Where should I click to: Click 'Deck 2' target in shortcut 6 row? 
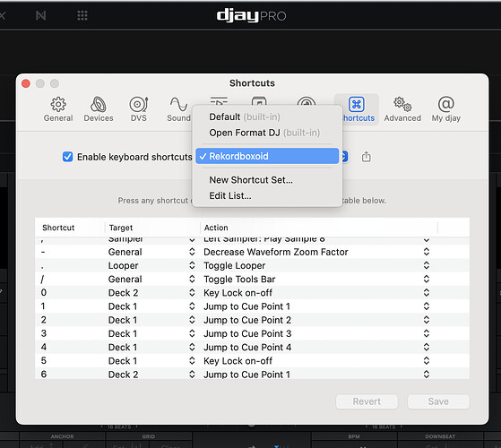point(124,375)
